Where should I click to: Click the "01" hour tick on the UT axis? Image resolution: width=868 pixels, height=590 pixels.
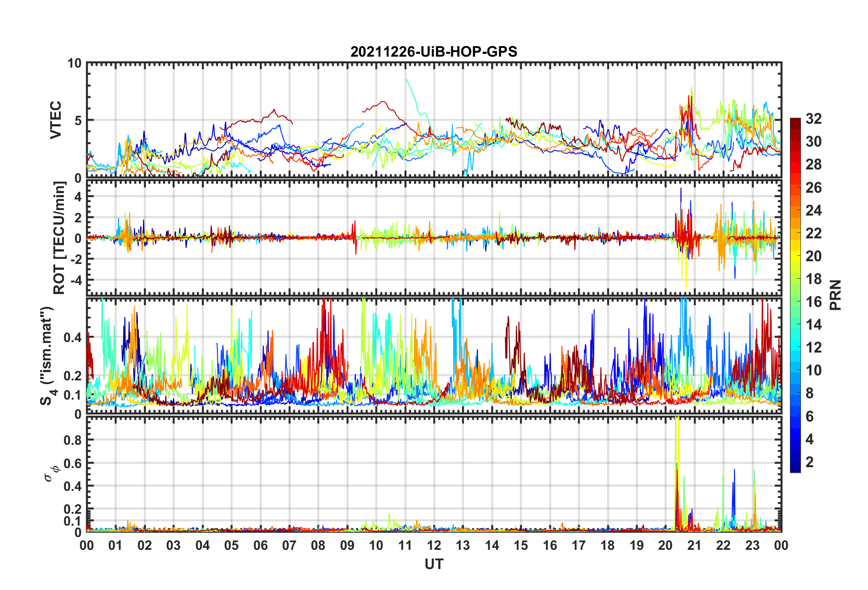(115, 545)
